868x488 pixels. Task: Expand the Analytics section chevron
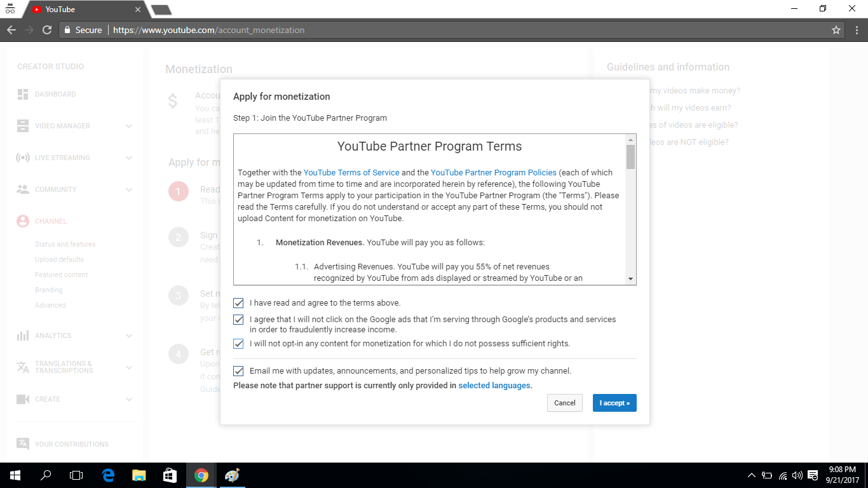pyautogui.click(x=129, y=335)
